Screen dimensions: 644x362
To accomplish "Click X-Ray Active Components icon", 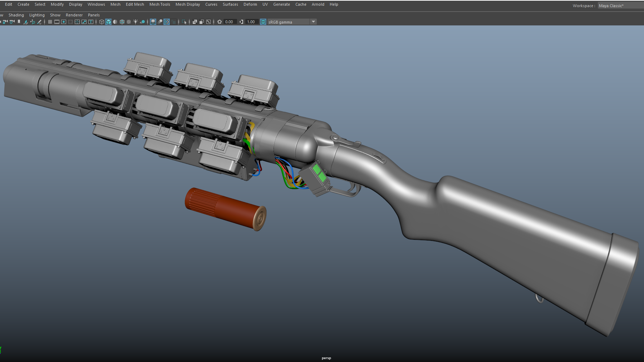I will [x=202, y=22].
